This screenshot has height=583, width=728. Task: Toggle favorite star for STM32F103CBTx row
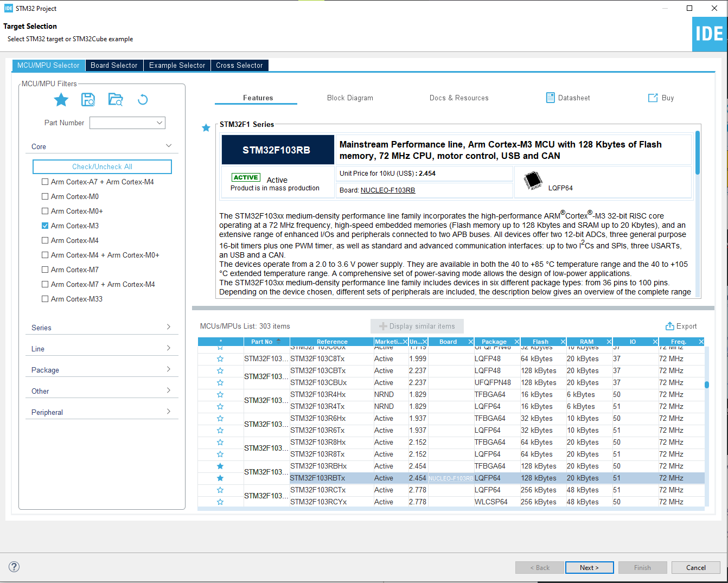(220, 371)
